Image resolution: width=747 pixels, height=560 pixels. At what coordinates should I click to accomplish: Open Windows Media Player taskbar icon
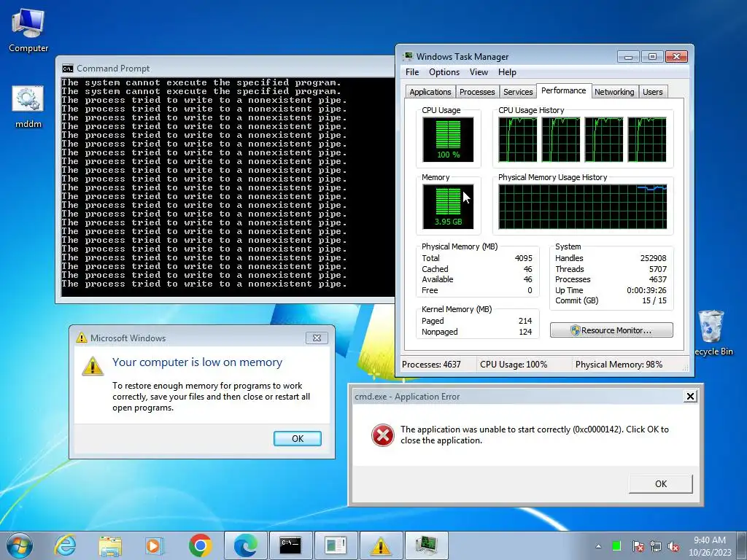(x=155, y=545)
